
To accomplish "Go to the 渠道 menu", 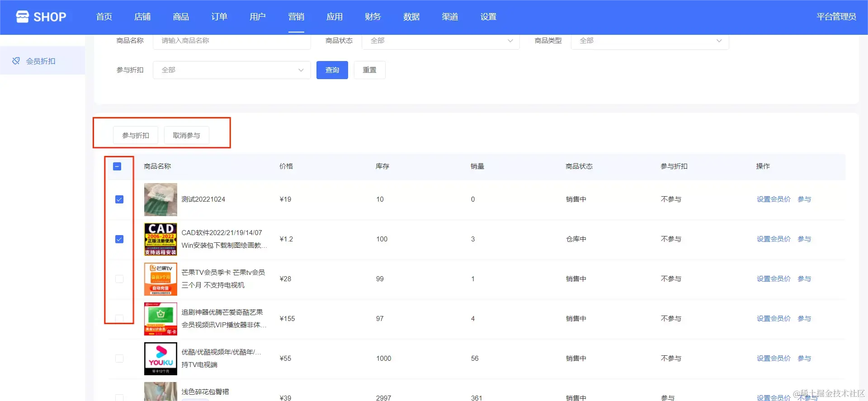I will coord(450,17).
